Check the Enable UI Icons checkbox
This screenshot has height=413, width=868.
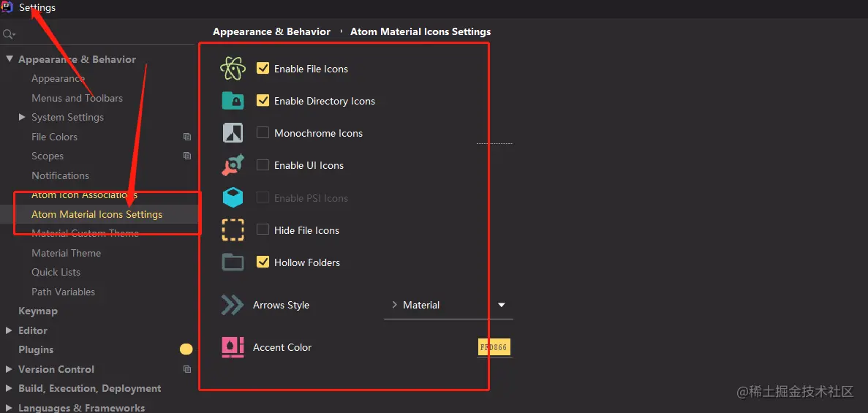pos(263,165)
